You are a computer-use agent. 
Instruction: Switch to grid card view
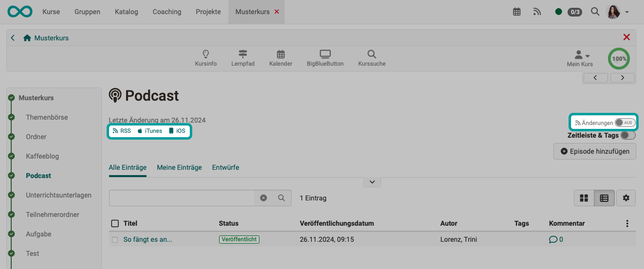pos(584,198)
